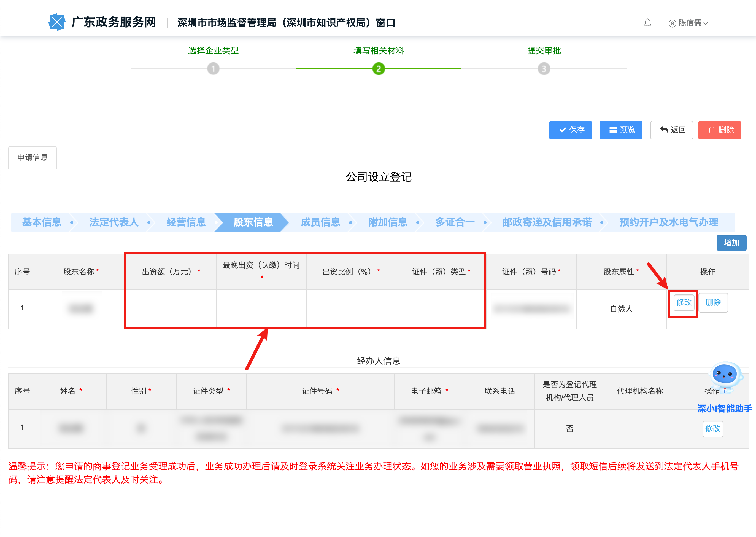Image resolution: width=756 pixels, height=537 pixels.
Task: Click step 3 circle 提交审批
Action: coord(544,69)
